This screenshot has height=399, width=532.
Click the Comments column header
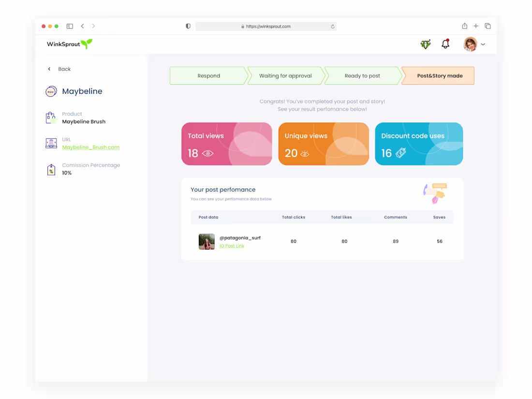coord(396,217)
